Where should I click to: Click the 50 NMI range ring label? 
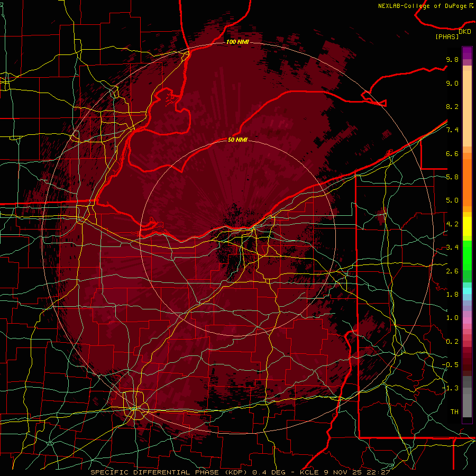(237, 140)
